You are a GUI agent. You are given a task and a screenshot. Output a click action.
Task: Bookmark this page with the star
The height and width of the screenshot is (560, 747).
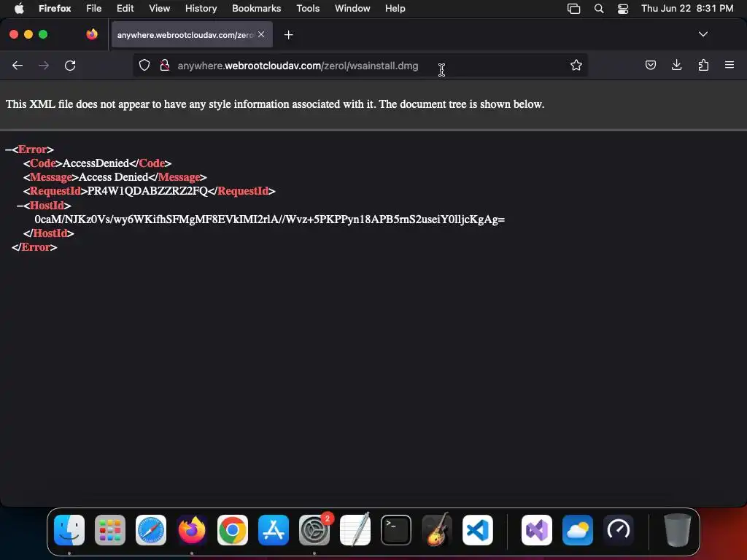click(576, 65)
